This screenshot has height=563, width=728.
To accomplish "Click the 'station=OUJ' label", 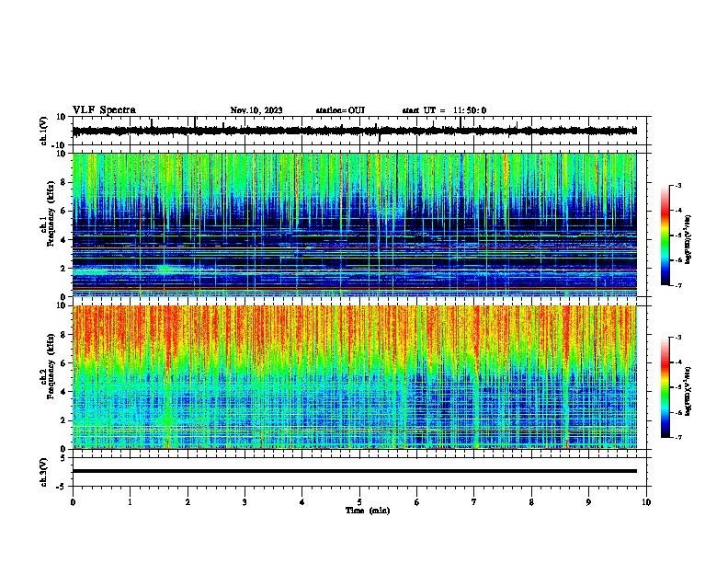I will 340,110.
